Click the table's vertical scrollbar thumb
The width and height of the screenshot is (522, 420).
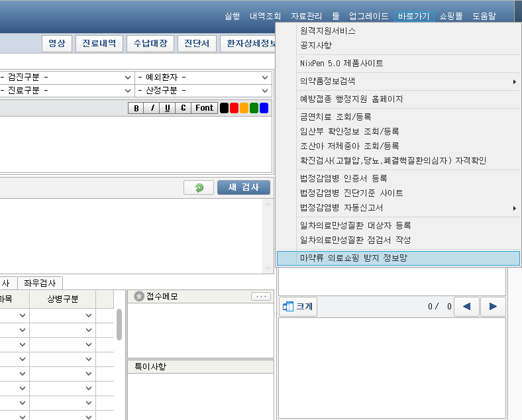click(119, 324)
